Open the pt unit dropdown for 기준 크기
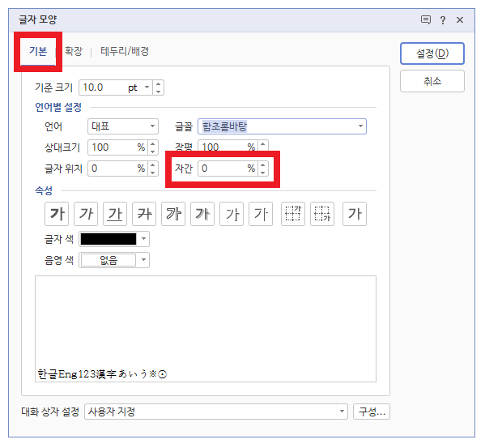This screenshot has height=448, width=485. coord(147,87)
